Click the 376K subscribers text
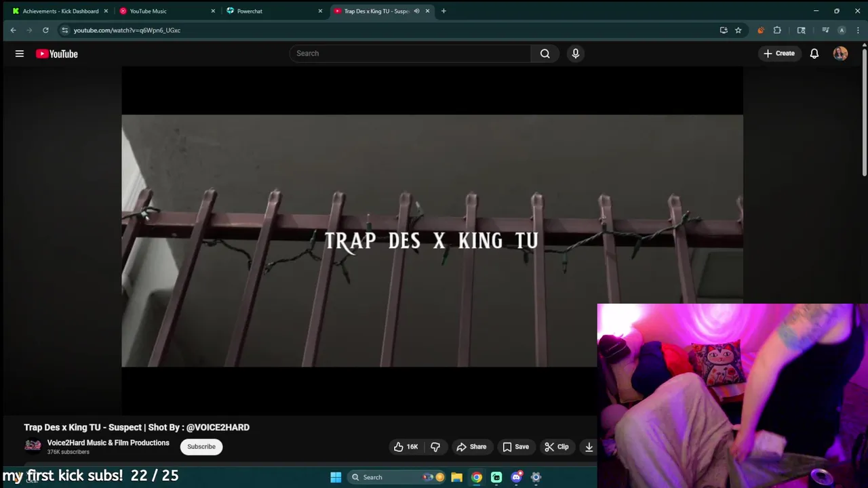This screenshot has width=868, height=488. click(68, 452)
